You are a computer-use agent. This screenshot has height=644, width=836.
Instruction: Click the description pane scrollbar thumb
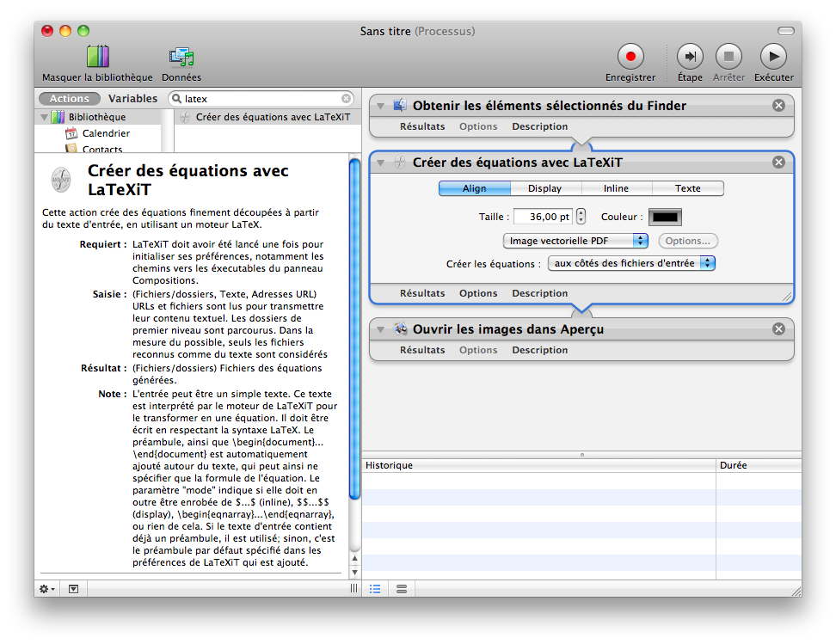click(x=354, y=329)
